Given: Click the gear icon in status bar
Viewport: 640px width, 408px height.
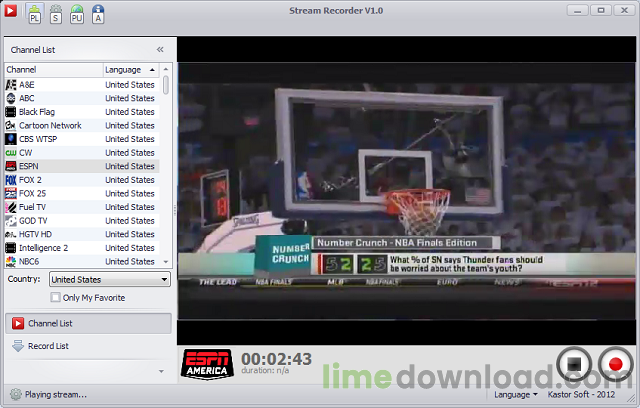Looking at the screenshot, I should (15, 394).
